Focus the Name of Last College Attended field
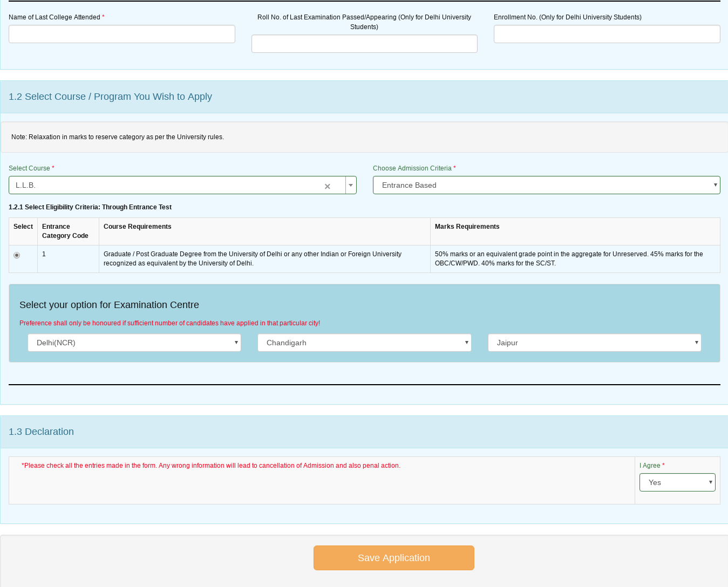Viewport: 728px width, 587px height. pos(122,34)
